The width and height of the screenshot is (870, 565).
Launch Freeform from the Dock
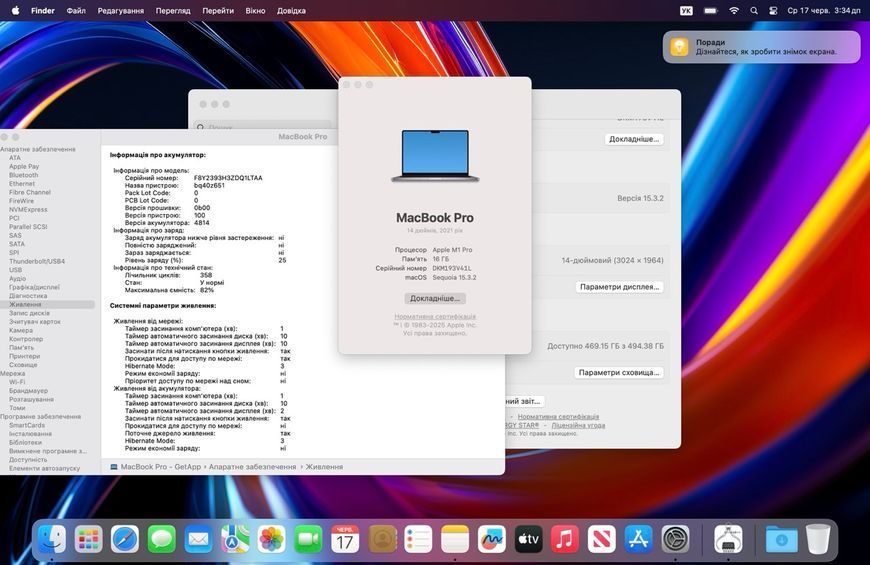pyautogui.click(x=492, y=538)
